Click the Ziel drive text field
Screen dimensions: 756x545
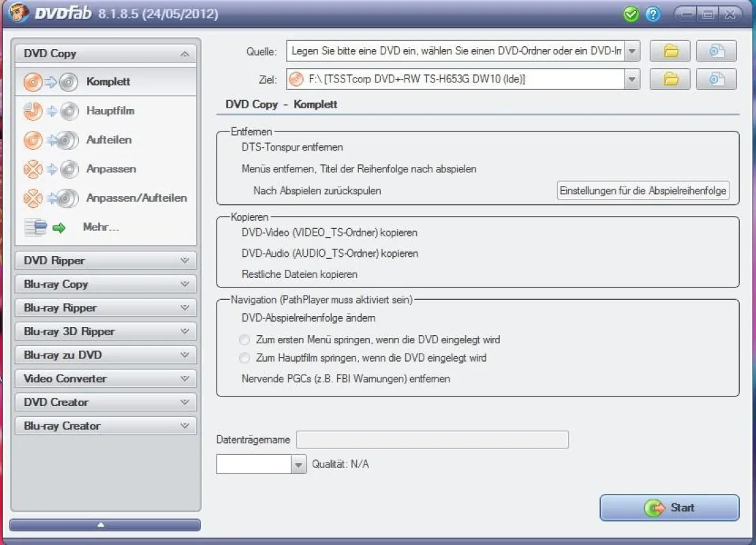[455, 80]
